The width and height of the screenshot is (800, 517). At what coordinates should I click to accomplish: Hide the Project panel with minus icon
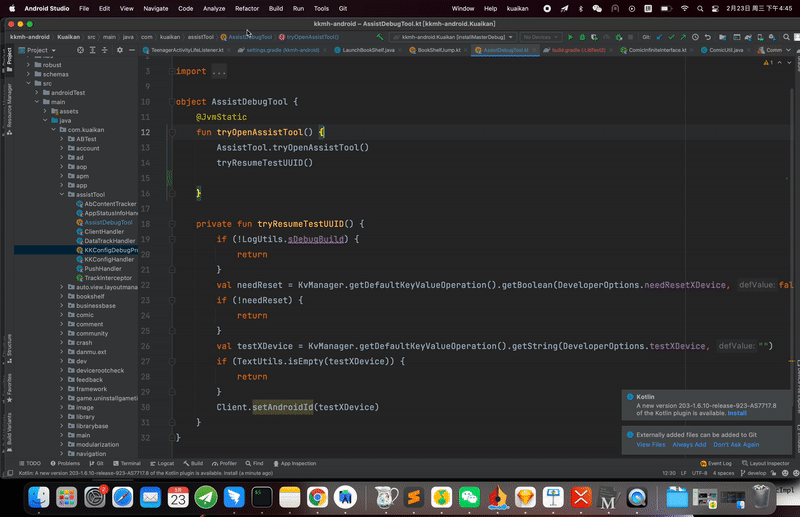[132, 50]
